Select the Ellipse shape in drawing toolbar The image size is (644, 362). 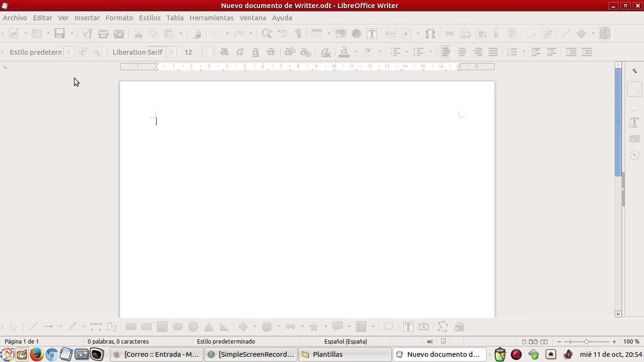click(x=178, y=327)
